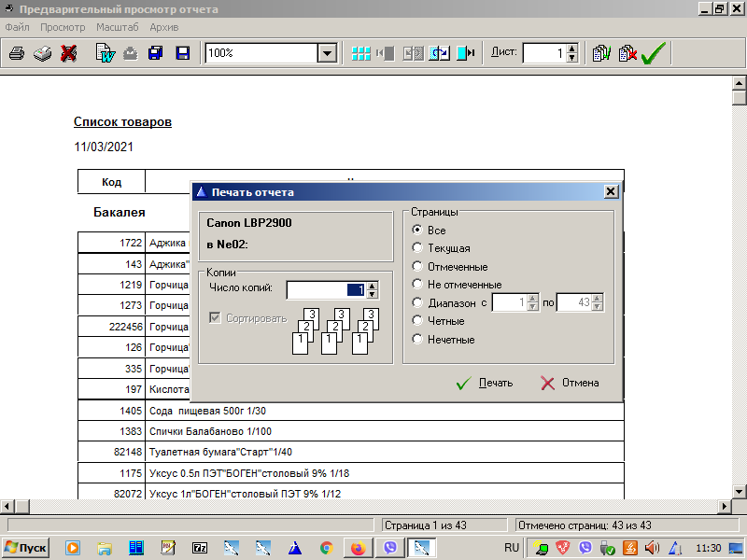Click the Chrome icon in the taskbar
This screenshot has width=747, height=560.
click(x=326, y=548)
